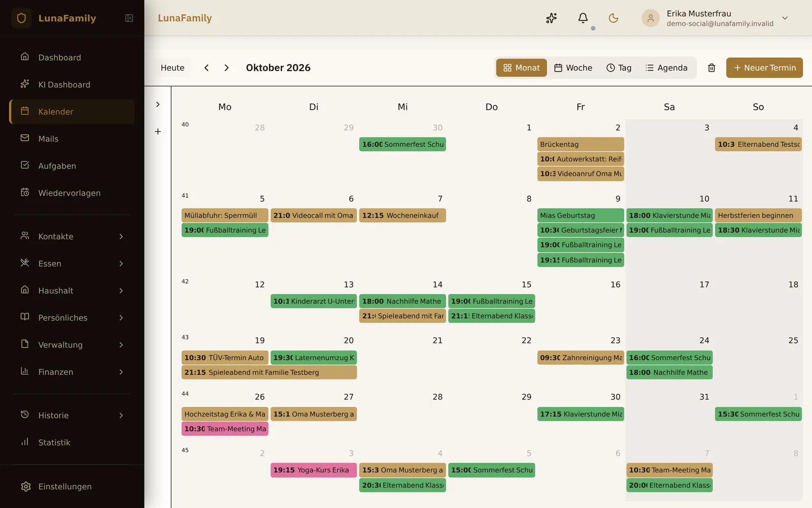The image size is (812, 508).
Task: Open 21:0 Videocall mit Oma event
Action: coord(314,215)
